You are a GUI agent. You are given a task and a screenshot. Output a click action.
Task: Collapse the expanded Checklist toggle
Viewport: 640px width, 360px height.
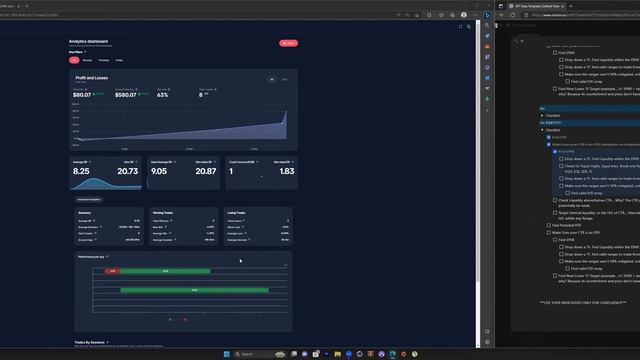[x=542, y=130]
